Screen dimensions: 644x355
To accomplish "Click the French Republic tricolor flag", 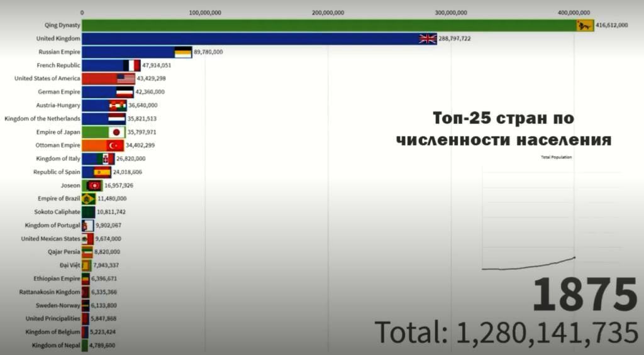I will pyautogui.click(x=132, y=65).
